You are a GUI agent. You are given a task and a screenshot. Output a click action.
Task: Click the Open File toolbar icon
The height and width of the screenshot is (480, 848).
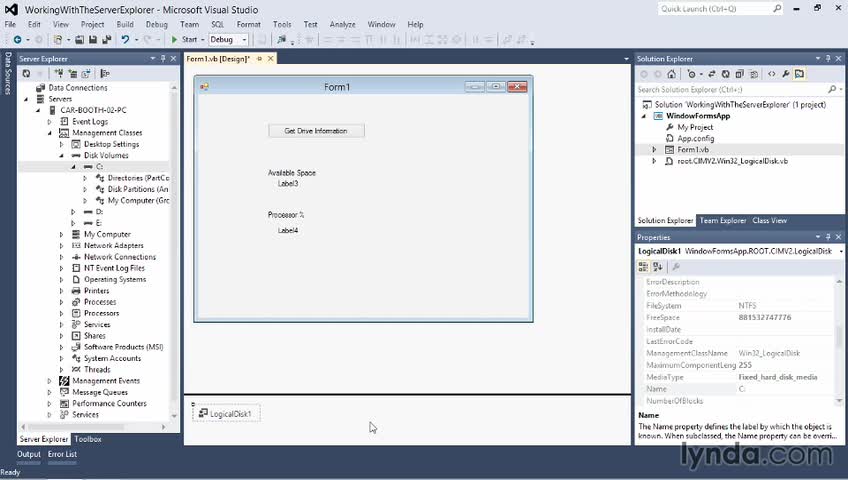click(x=80, y=39)
